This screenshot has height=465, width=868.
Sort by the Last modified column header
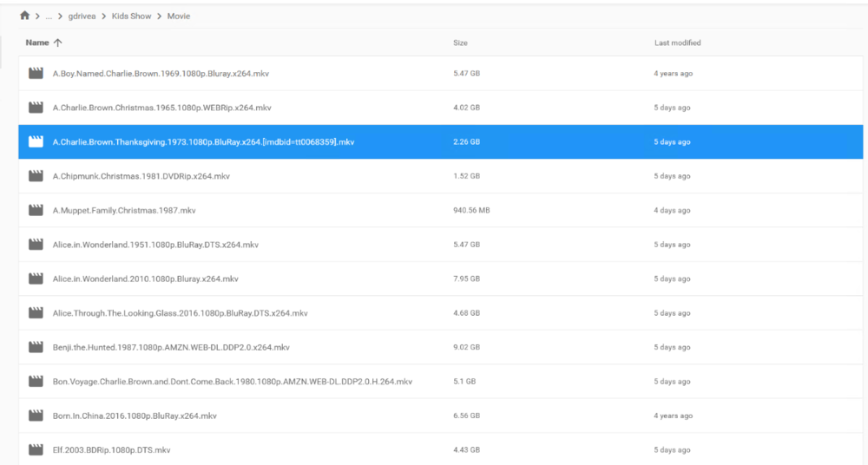(677, 43)
